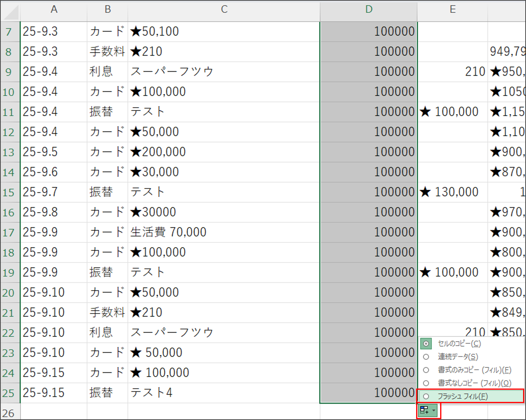This screenshot has width=526, height=420.
Task: Click 手数料 cell in row 8
Action: tap(107, 52)
